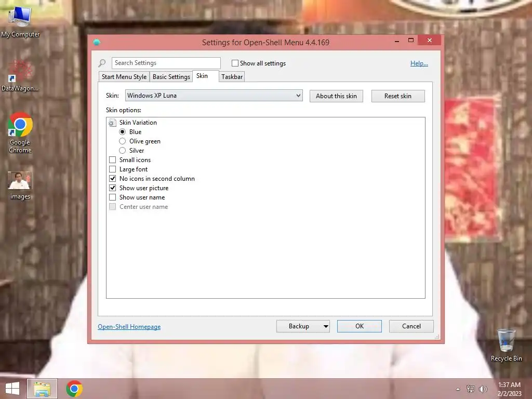
Task: Open My Computer desktop icon
Action: pos(20,22)
